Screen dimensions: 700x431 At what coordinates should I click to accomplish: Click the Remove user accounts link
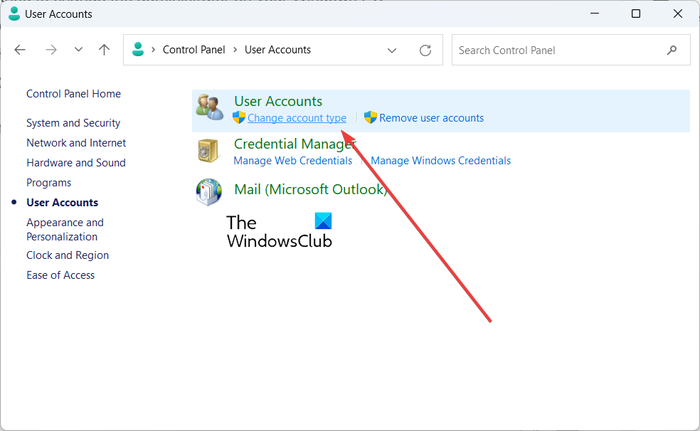[431, 118]
